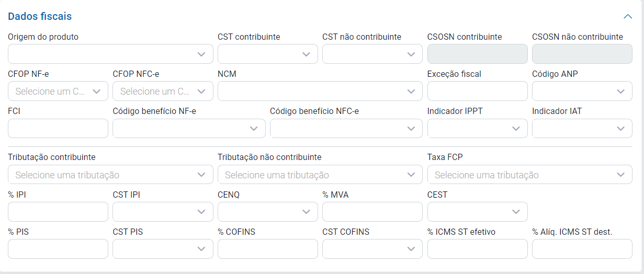644x274 pixels.
Task: Open Tributação contribuinte selector
Action: point(110,175)
